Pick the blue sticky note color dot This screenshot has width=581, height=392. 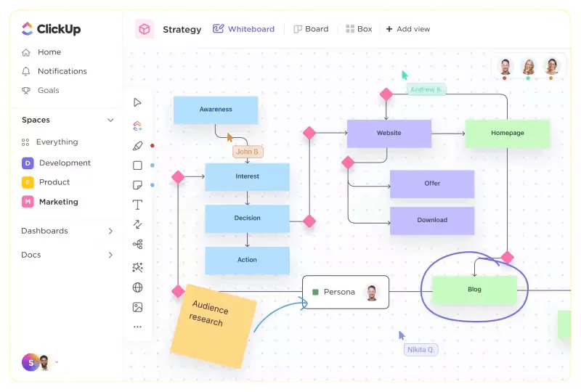pyautogui.click(x=153, y=185)
